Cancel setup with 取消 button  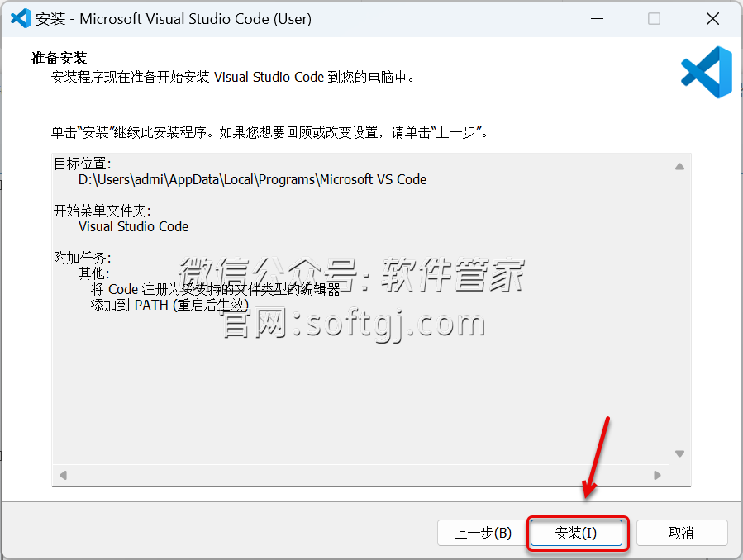(x=681, y=533)
